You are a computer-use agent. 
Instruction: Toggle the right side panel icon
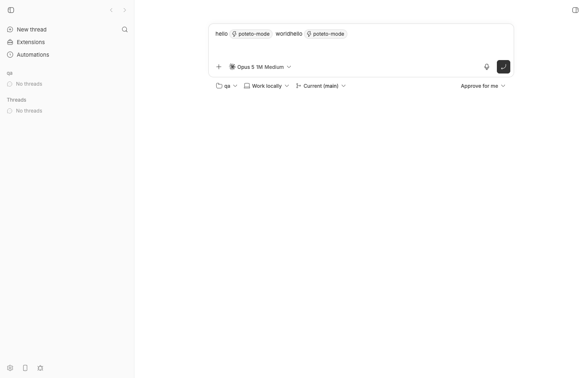(x=575, y=10)
